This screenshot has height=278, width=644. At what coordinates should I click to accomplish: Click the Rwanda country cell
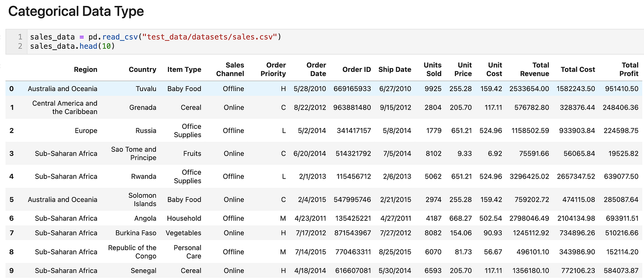click(x=143, y=176)
